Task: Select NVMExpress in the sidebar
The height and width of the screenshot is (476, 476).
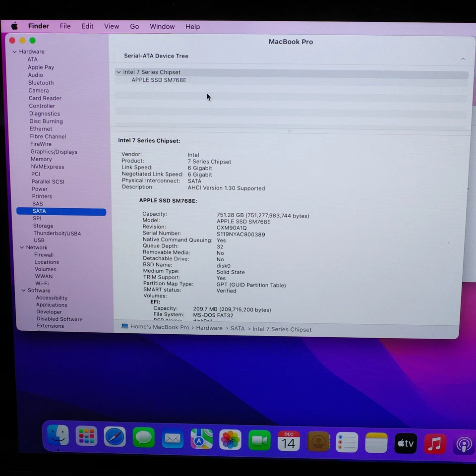Action: click(47, 167)
